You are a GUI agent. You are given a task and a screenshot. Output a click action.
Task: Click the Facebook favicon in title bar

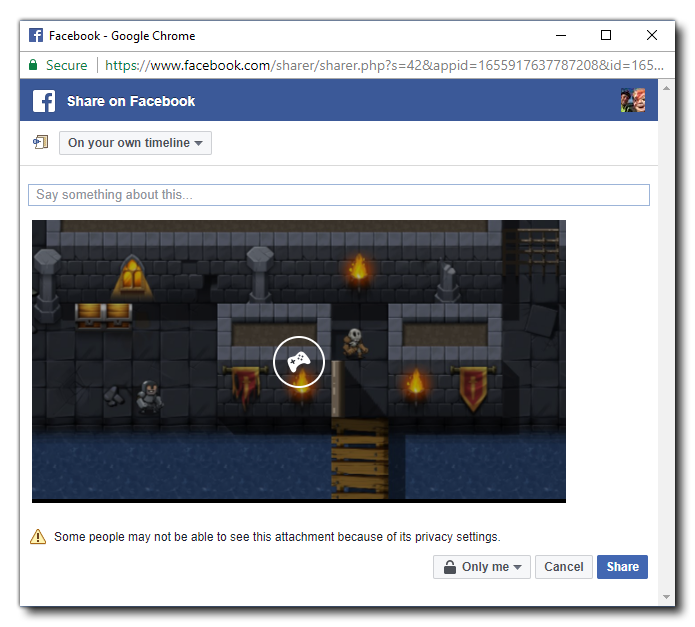[x=35, y=35]
